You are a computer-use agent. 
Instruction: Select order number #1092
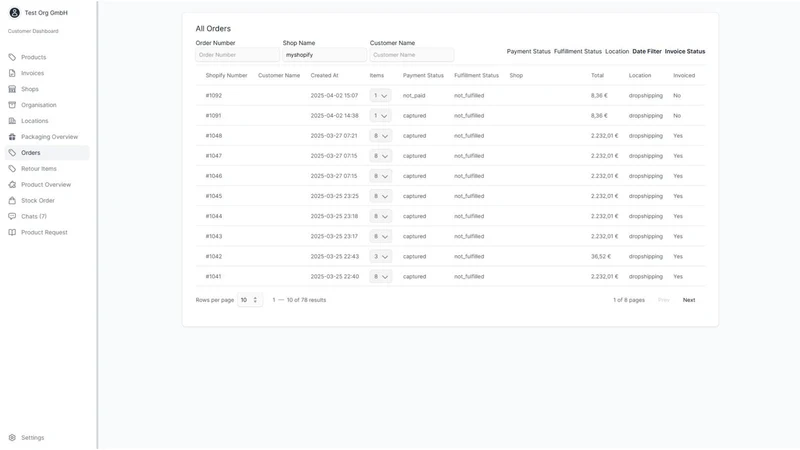click(x=214, y=95)
